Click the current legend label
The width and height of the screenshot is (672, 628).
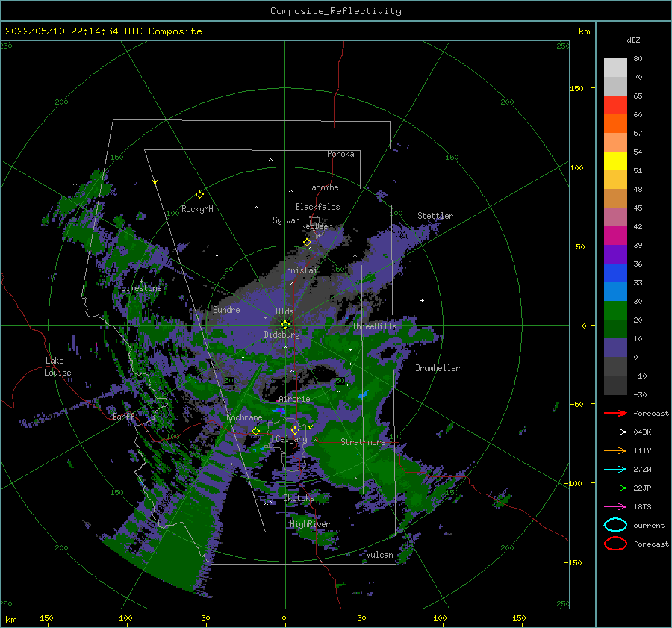pos(649,526)
